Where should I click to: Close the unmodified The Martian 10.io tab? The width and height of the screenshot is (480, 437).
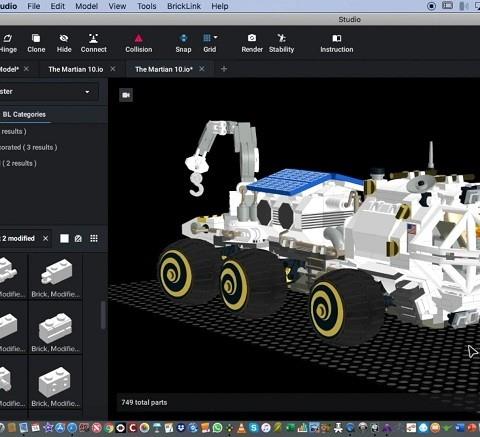pos(113,69)
